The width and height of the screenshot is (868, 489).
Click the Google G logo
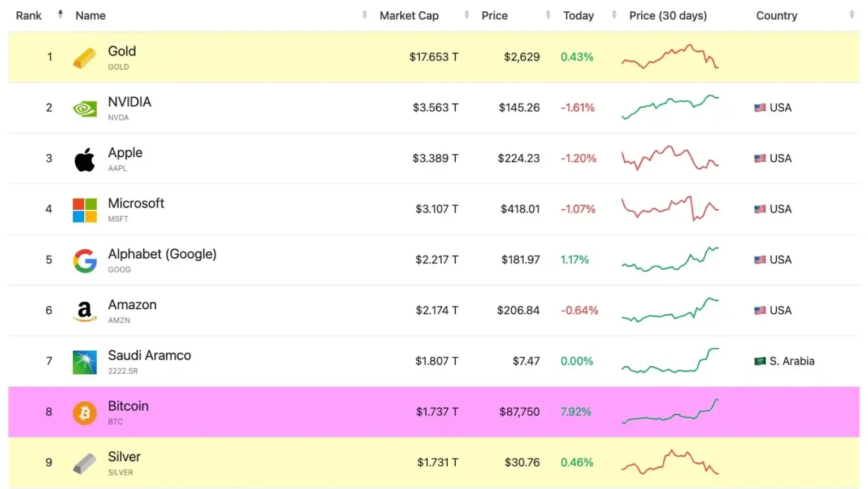pos(84,261)
